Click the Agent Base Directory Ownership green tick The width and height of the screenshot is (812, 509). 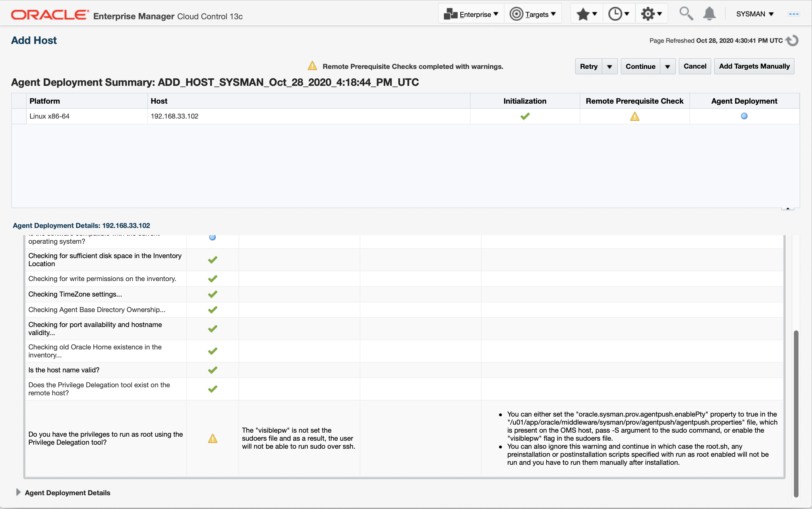[212, 310]
